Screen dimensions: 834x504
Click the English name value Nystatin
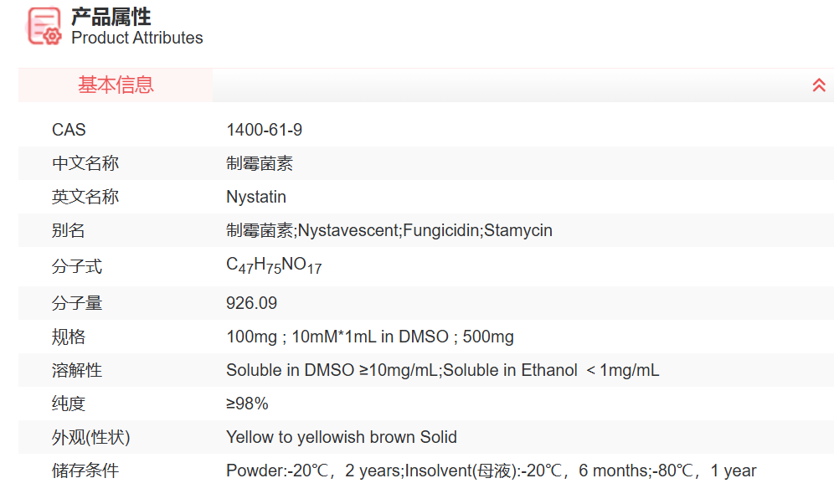click(x=256, y=197)
